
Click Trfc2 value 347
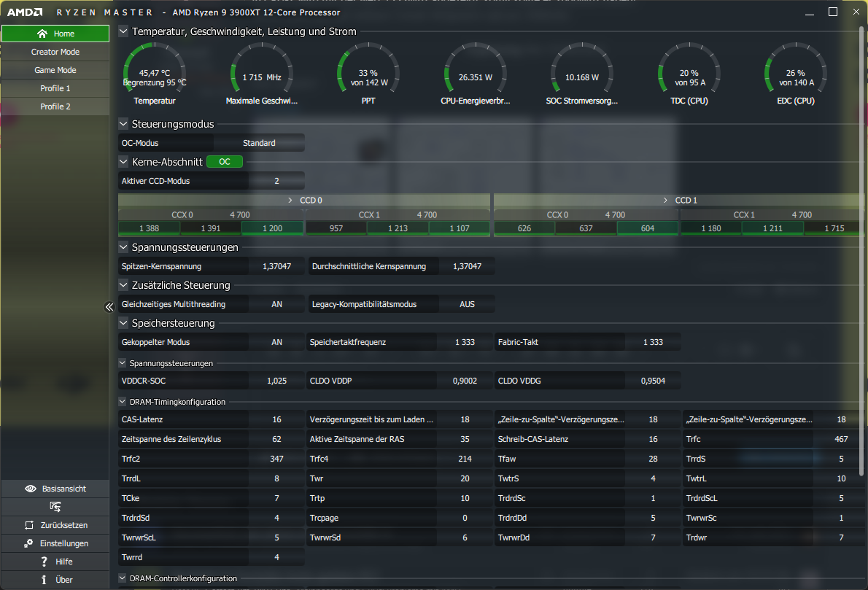(x=276, y=459)
